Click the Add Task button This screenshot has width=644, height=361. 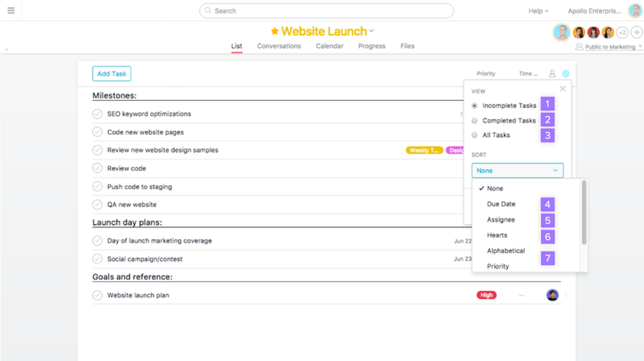(x=111, y=73)
